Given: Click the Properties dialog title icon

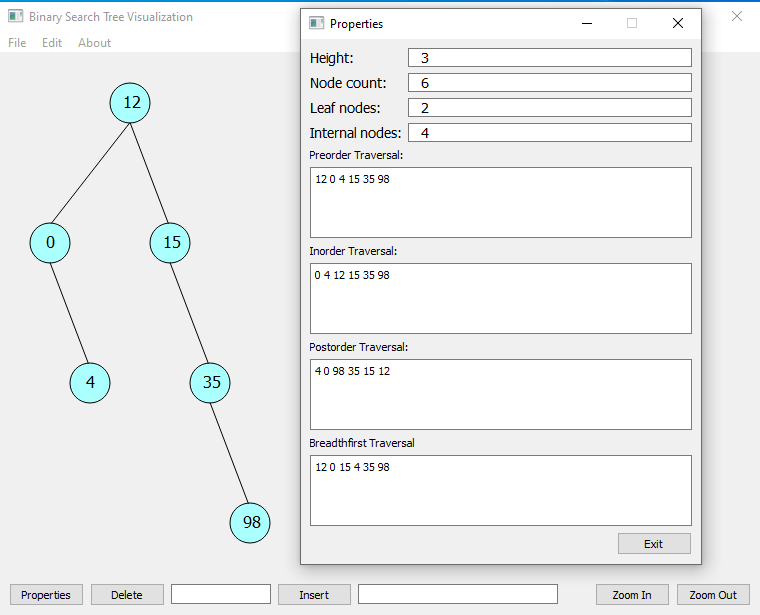Looking at the screenshot, I should pyautogui.click(x=317, y=23).
